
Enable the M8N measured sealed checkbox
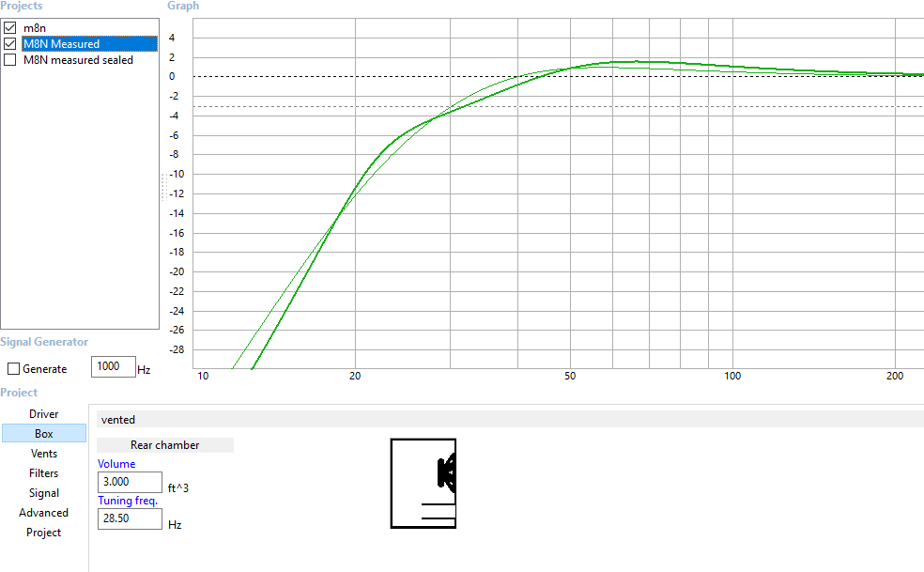point(10,60)
